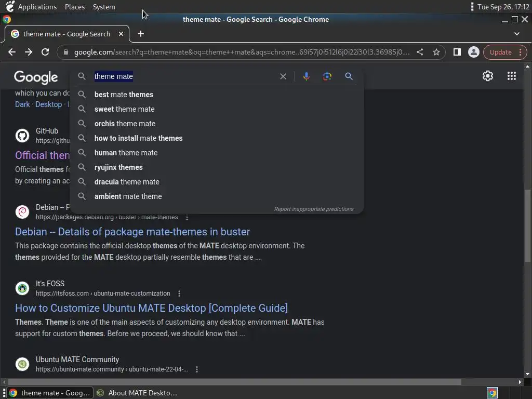The width and height of the screenshot is (532, 399).
Task: Click the horizontal scrollbar at page bottom
Action: [234, 382]
